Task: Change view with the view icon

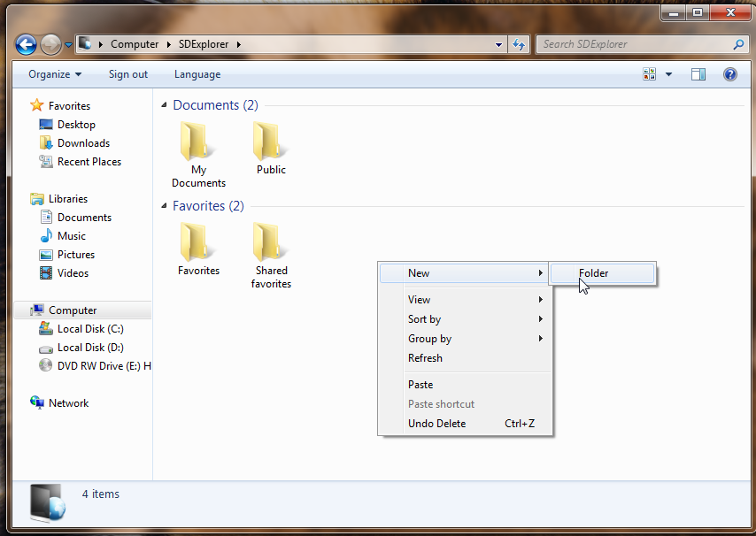Action: point(650,74)
